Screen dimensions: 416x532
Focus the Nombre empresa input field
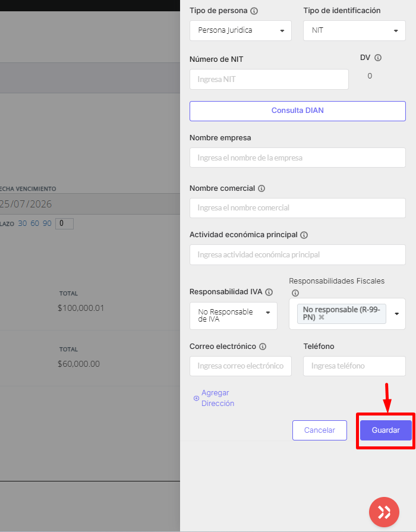click(x=298, y=158)
